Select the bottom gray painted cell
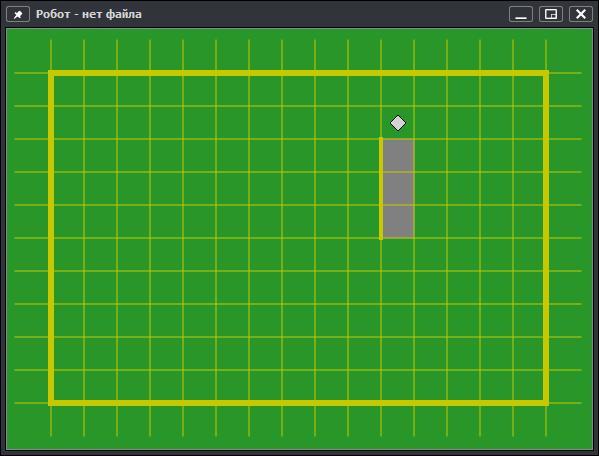The image size is (599, 456). [398, 222]
